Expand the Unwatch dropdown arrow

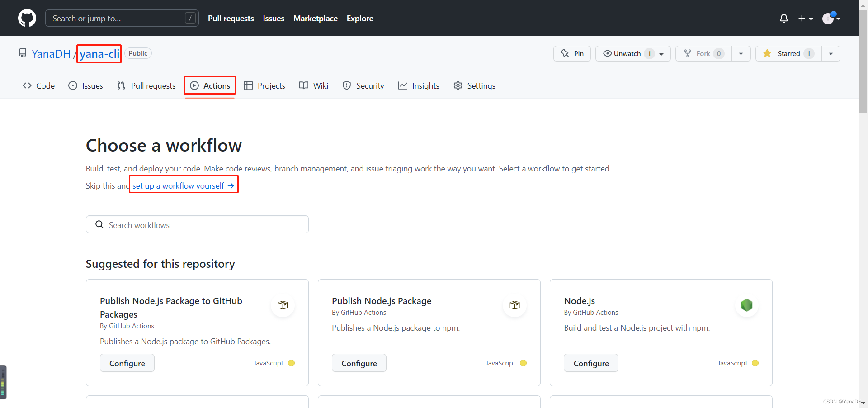click(661, 54)
